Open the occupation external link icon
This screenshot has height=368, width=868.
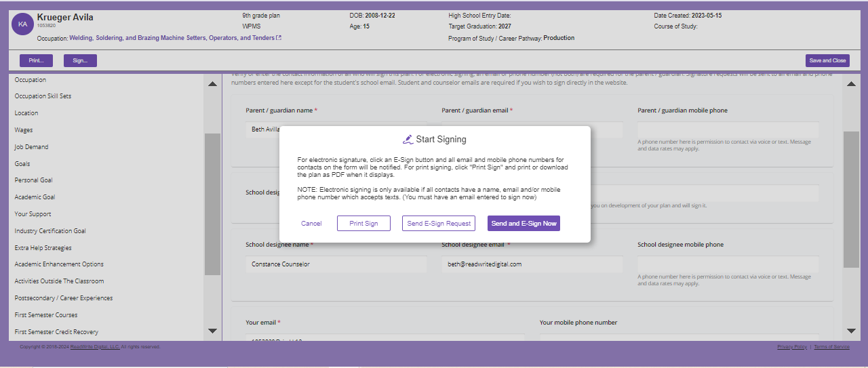[x=279, y=38]
